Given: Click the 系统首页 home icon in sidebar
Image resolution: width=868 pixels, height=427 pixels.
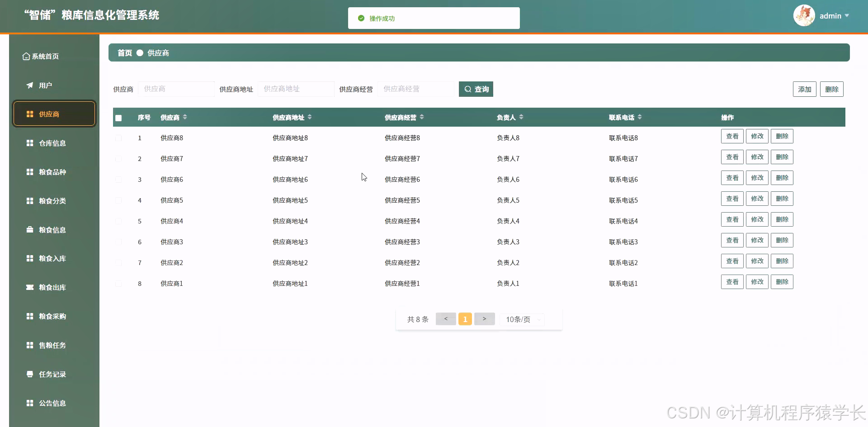Looking at the screenshot, I should click(26, 56).
